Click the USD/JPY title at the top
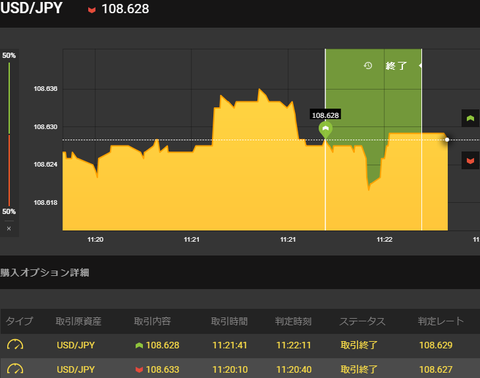 click(x=31, y=8)
